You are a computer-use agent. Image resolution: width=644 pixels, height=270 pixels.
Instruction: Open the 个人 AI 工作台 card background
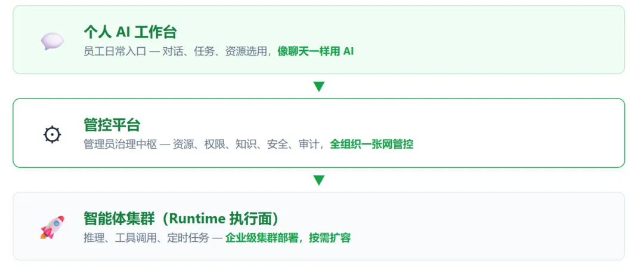click(x=318, y=40)
